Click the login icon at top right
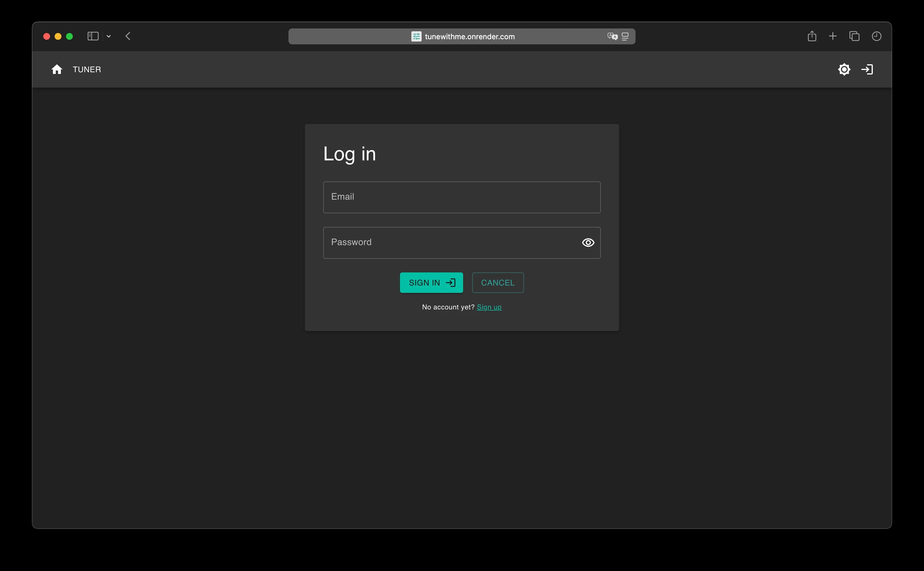The width and height of the screenshot is (924, 571). point(867,69)
